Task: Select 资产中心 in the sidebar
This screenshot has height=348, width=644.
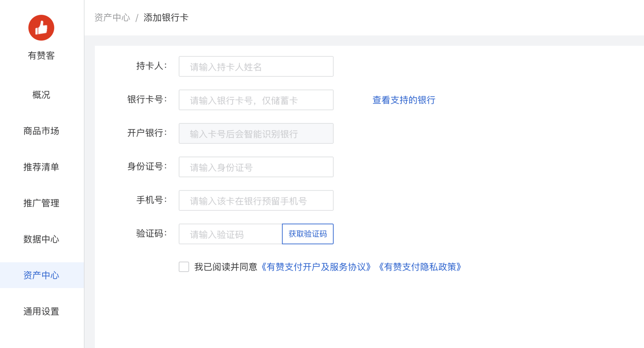Action: point(41,275)
